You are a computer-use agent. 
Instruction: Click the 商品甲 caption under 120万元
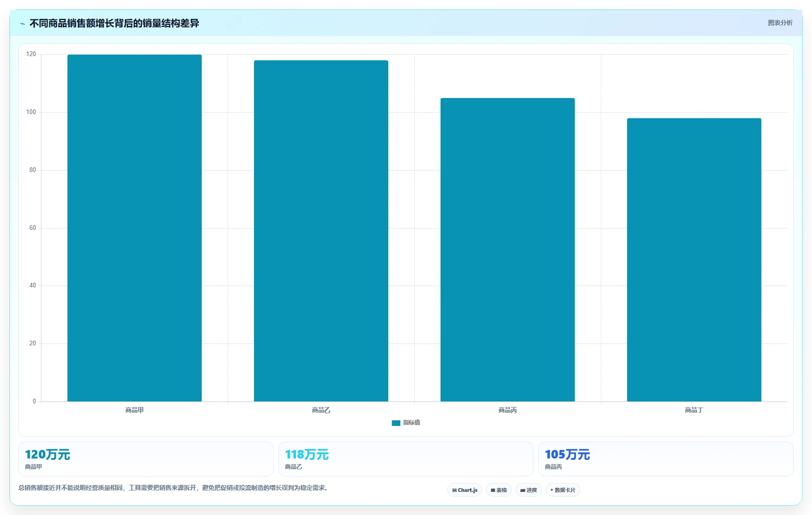coord(33,467)
